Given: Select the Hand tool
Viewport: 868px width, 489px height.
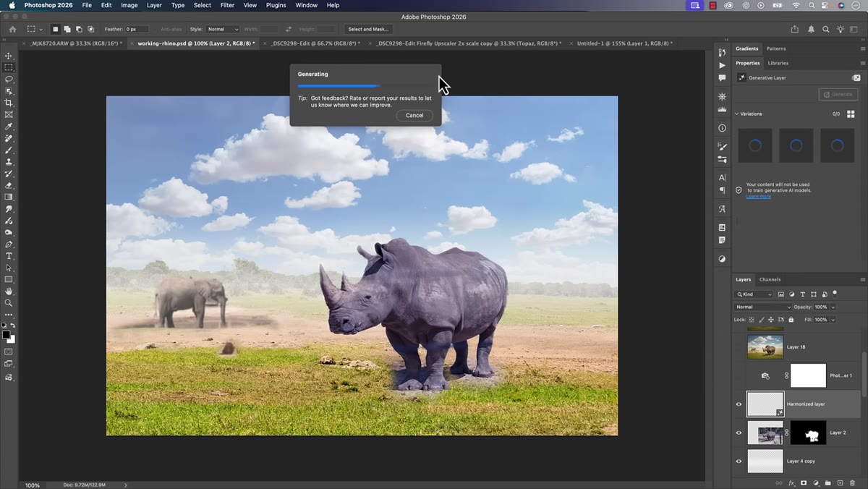Looking at the screenshot, I should point(9,292).
